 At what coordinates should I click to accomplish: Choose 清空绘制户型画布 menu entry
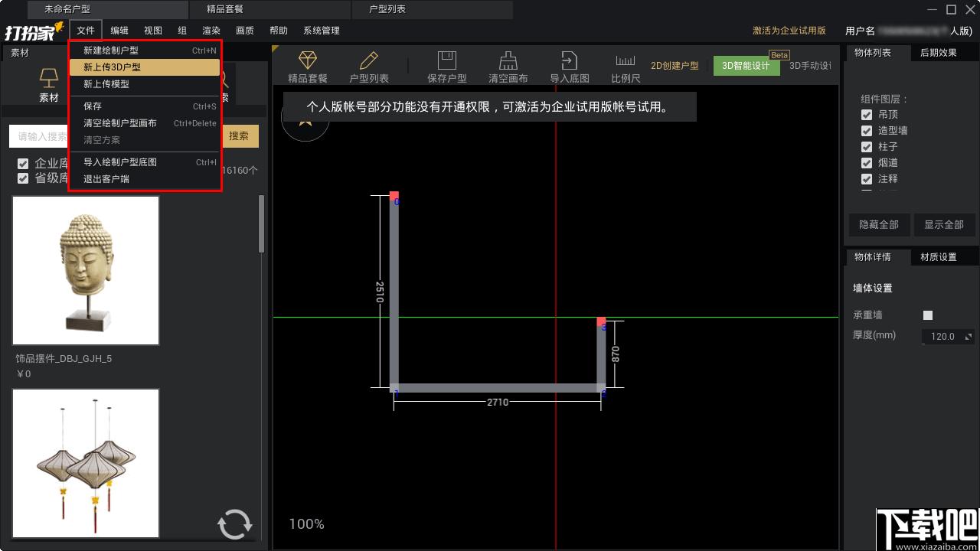pos(145,123)
